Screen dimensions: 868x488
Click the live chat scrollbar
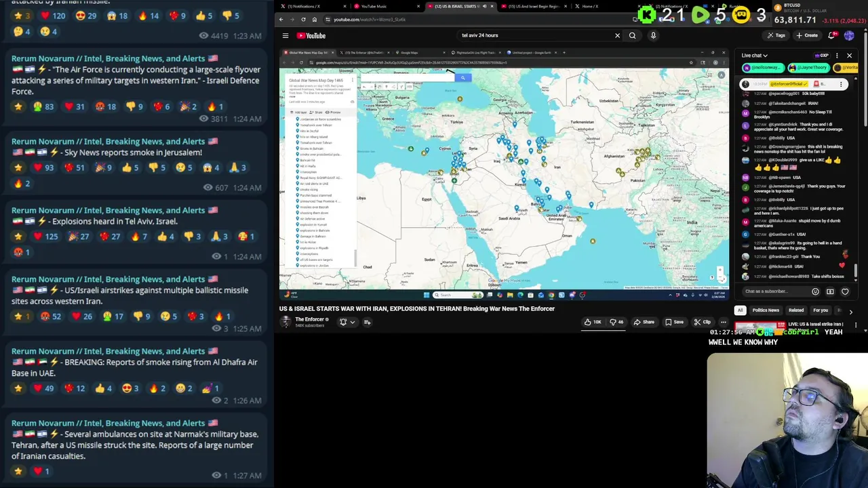[x=856, y=271]
